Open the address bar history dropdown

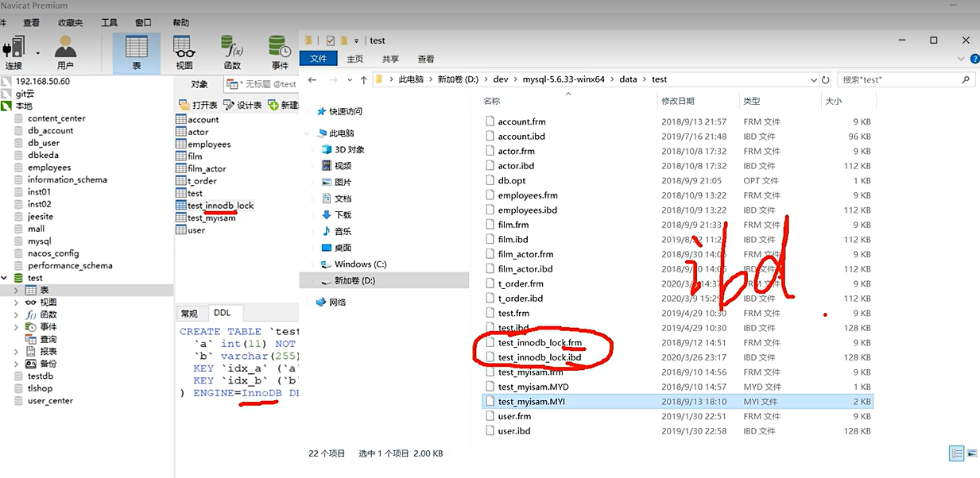point(813,79)
